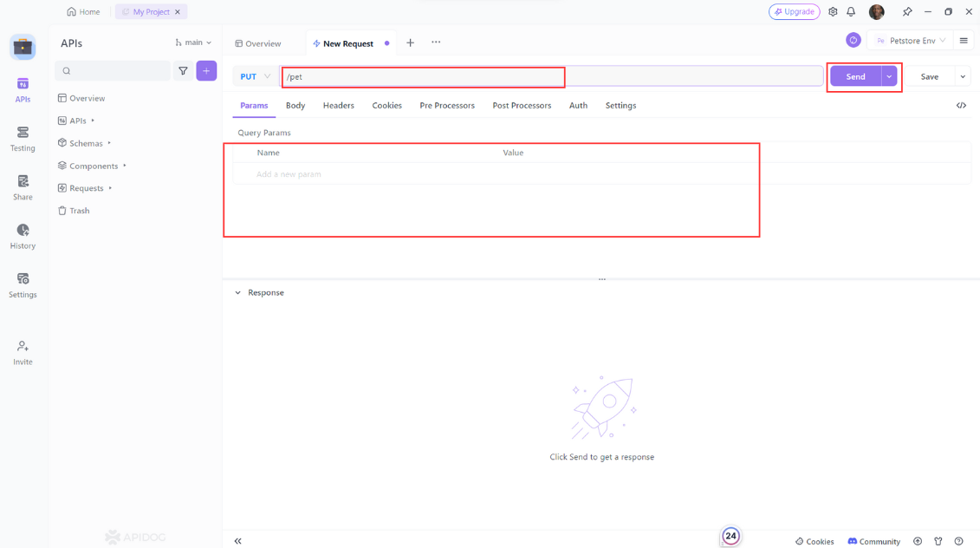Open hamburger menu near environment selector
Image resolution: width=980 pixels, height=548 pixels.
click(964, 41)
